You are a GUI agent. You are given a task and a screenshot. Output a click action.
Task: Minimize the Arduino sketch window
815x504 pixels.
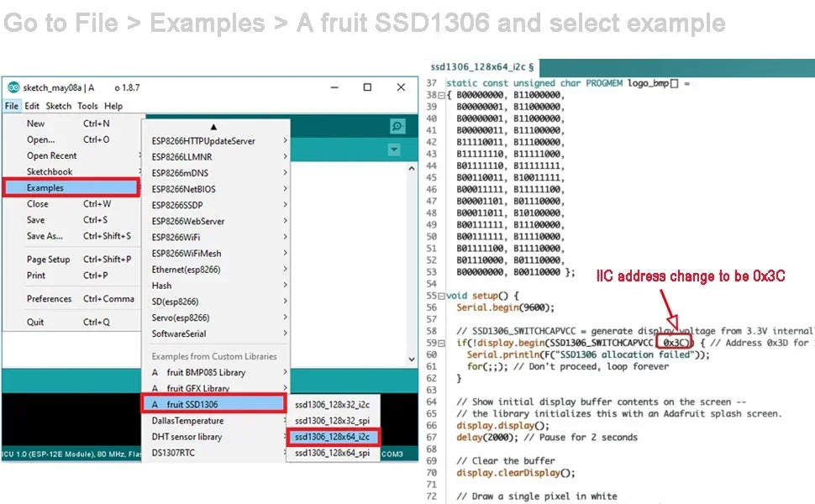click(334, 87)
